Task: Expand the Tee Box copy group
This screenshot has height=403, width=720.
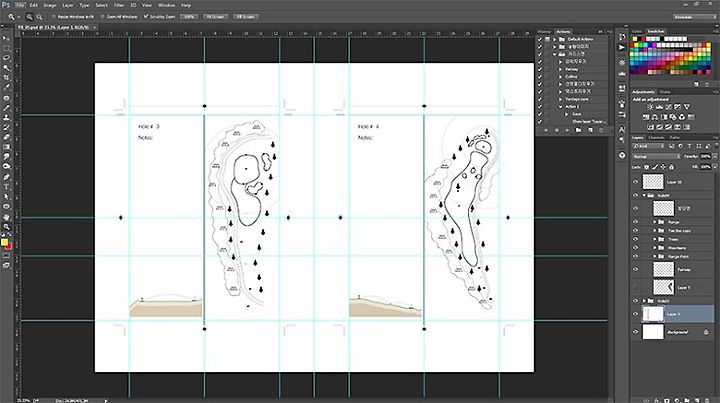Action: pyautogui.click(x=655, y=230)
